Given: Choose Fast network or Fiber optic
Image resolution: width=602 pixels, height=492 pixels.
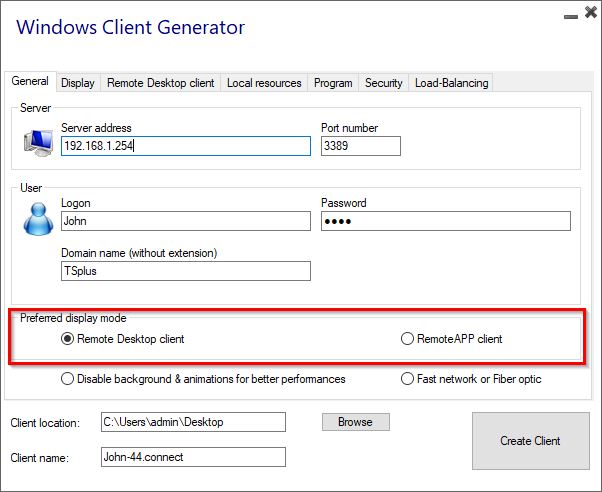Looking at the screenshot, I should [407, 379].
